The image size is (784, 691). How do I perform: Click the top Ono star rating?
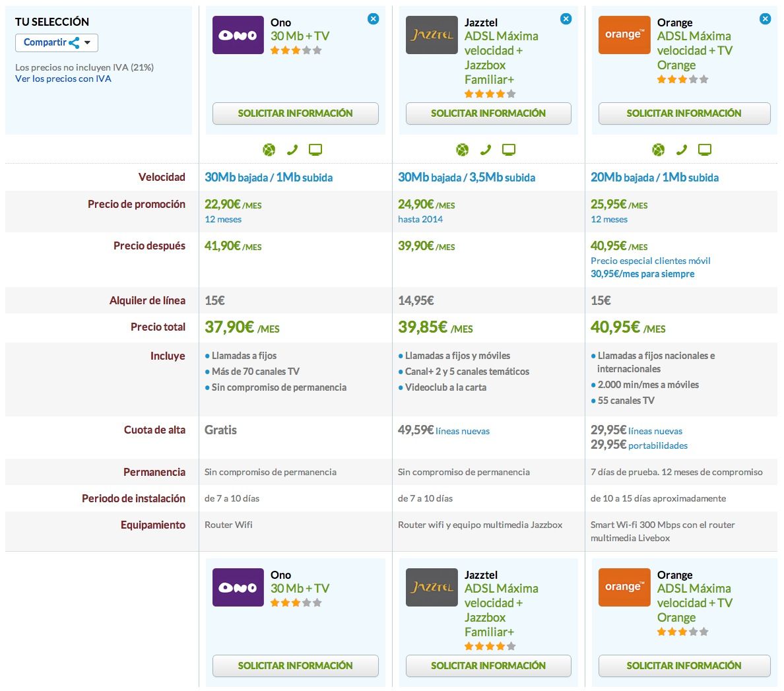[296, 50]
